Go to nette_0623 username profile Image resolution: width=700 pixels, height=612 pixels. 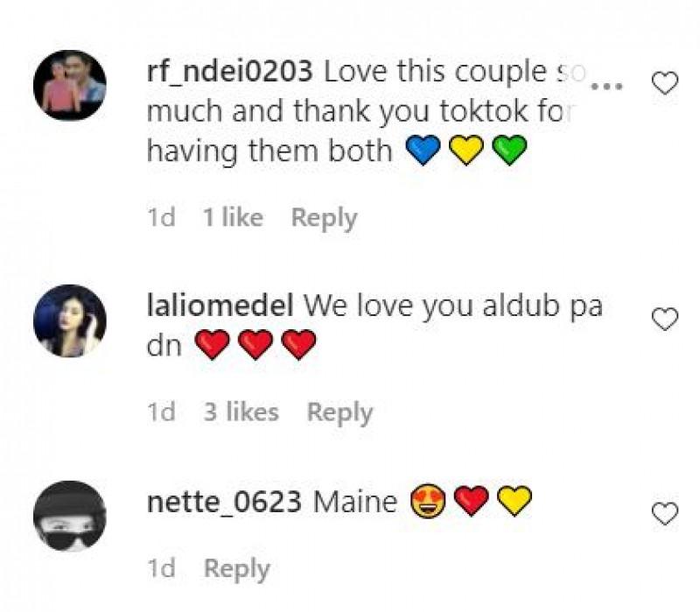pyautogui.click(x=224, y=502)
